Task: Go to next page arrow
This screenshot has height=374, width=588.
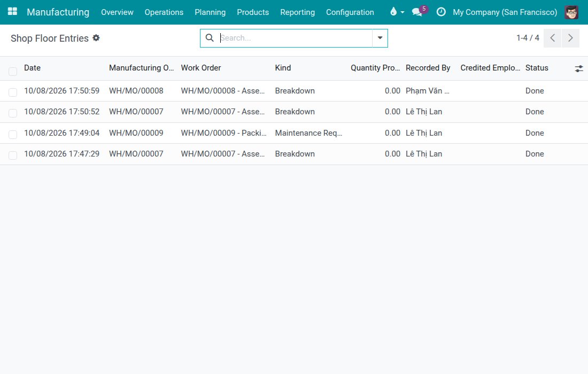Action: click(x=570, y=38)
